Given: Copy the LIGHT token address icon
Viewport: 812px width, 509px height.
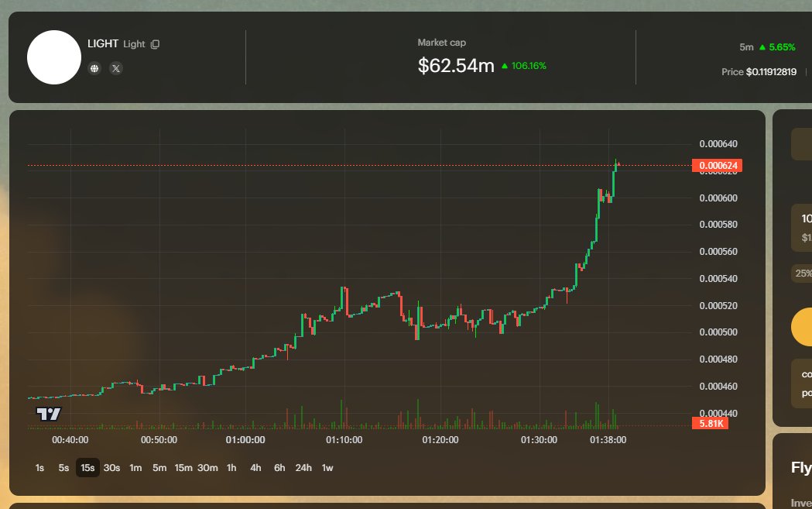Looking at the screenshot, I should (155, 44).
